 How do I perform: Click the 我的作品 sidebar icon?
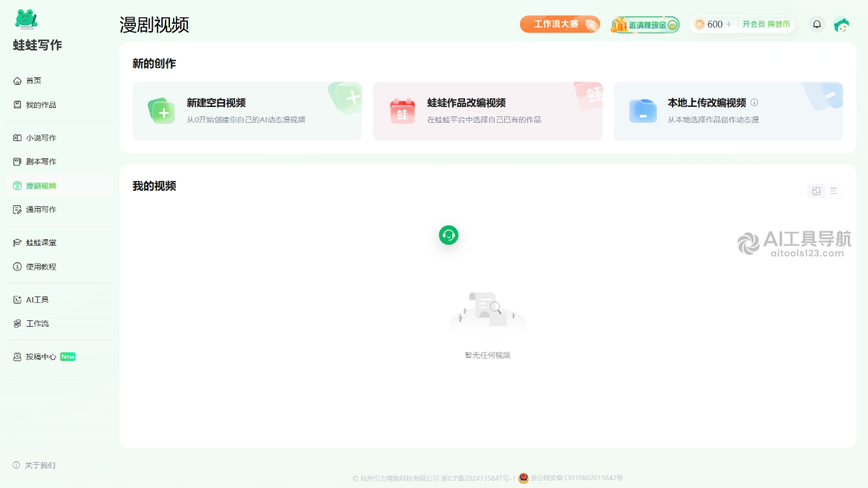(17, 105)
